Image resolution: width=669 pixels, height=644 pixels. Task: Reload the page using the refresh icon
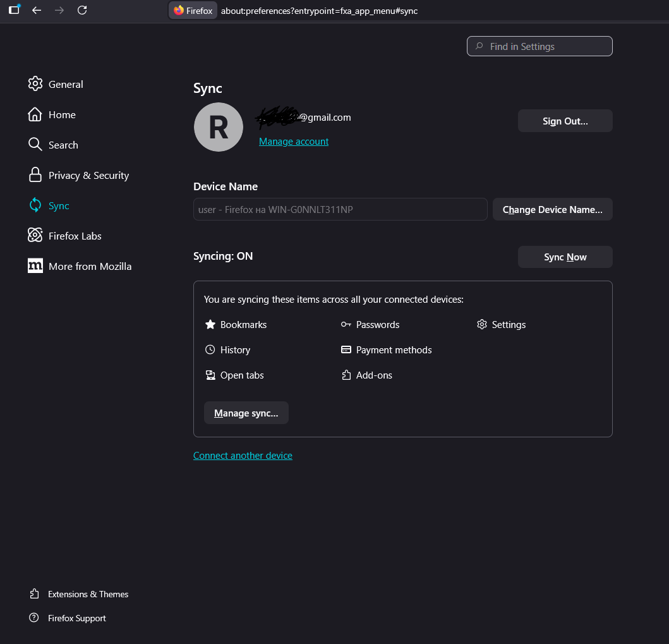click(x=82, y=10)
